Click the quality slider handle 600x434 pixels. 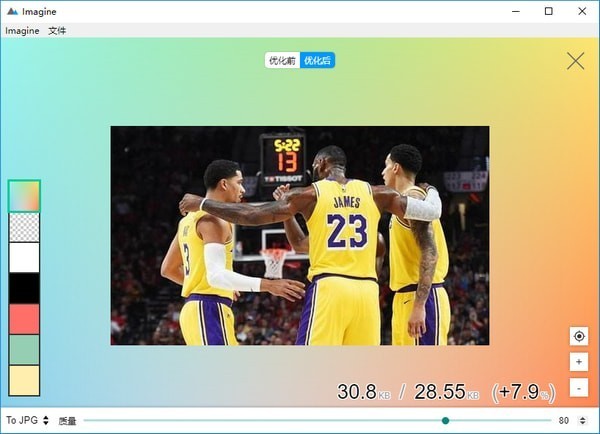pyautogui.click(x=445, y=421)
